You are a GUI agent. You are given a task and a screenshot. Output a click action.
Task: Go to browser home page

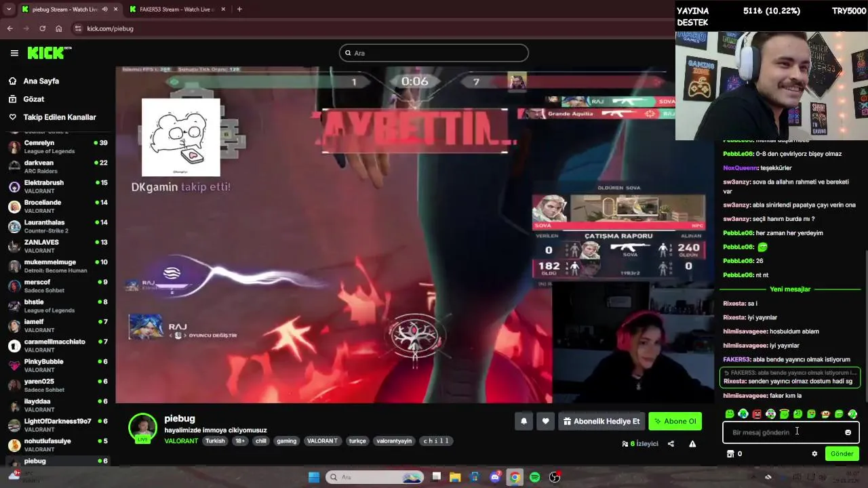tap(59, 28)
